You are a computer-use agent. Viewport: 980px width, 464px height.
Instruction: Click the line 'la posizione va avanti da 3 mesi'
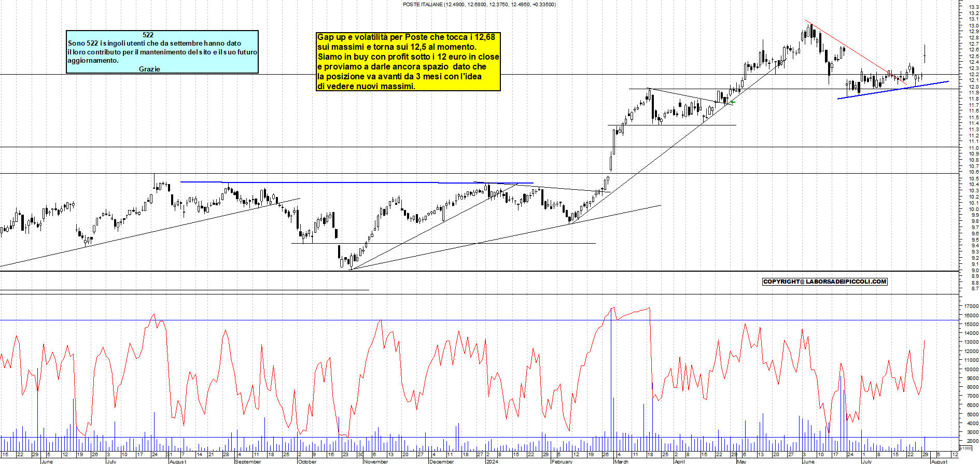pyautogui.click(x=399, y=76)
